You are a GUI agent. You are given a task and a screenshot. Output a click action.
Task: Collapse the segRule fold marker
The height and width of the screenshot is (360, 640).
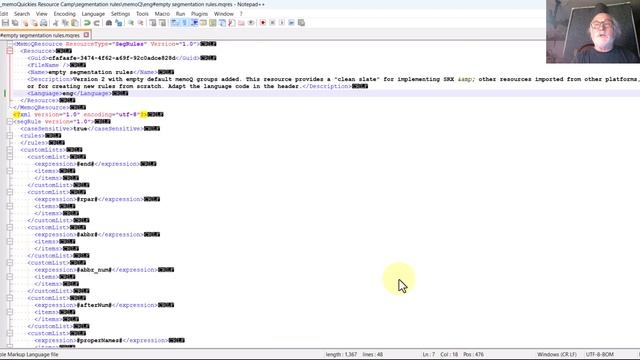[x=10, y=122]
